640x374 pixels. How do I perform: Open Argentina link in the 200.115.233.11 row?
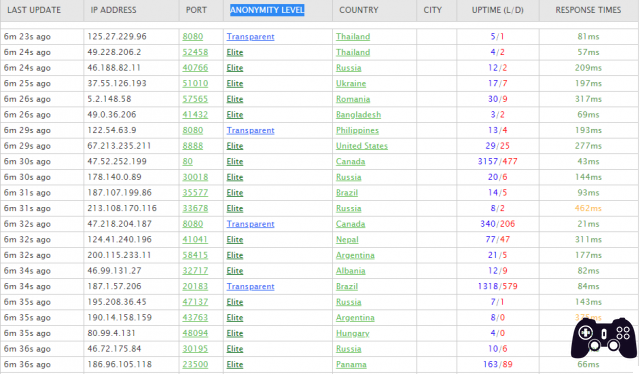pyautogui.click(x=355, y=255)
